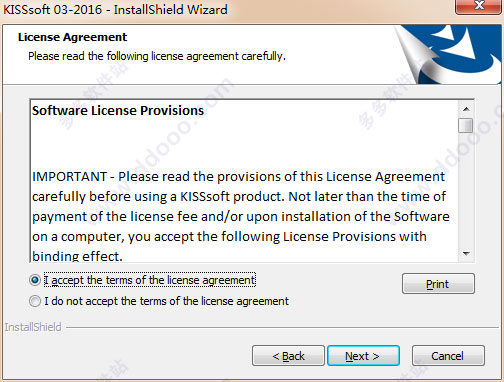Click the license scrollbar up arrow
Viewport: 504px width, 382px height.
point(466,109)
